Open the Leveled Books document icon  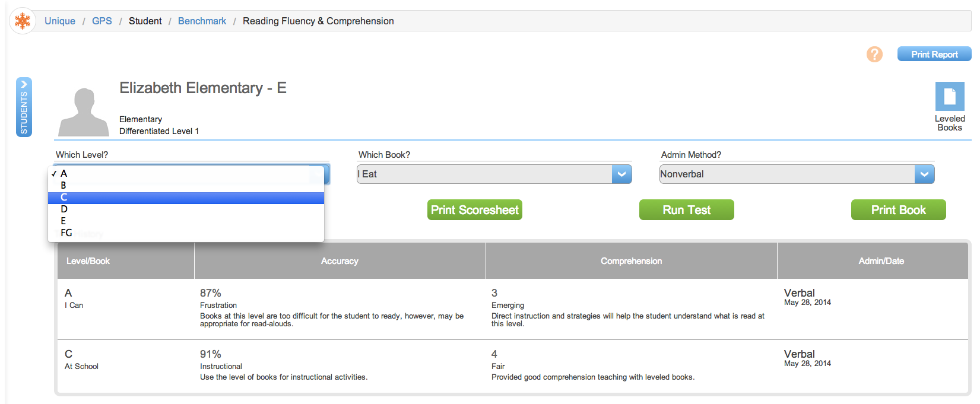click(949, 97)
